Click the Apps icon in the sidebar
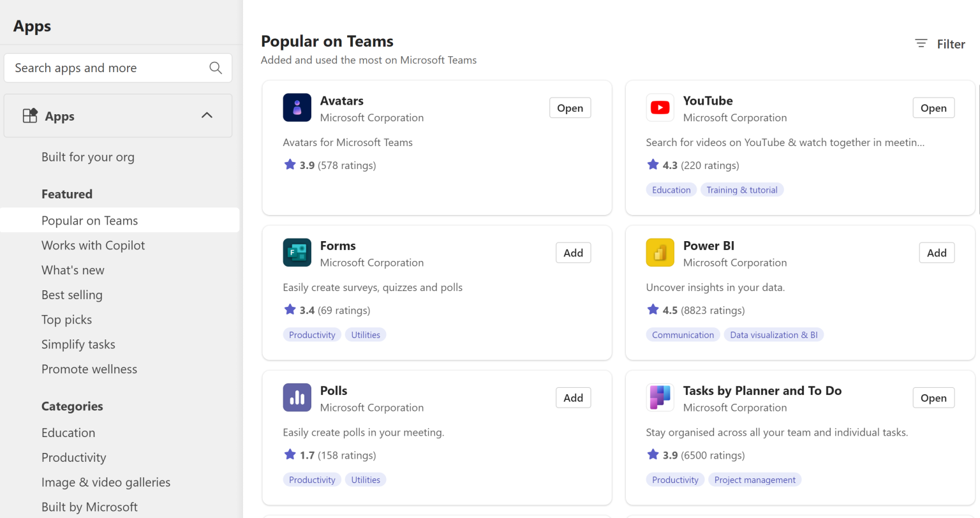Screen dimensions: 980x518 point(29,115)
